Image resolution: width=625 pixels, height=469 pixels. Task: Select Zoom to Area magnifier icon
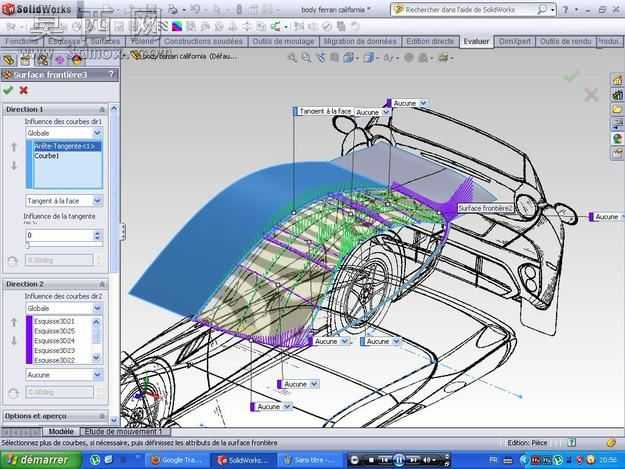pyautogui.click(x=306, y=58)
